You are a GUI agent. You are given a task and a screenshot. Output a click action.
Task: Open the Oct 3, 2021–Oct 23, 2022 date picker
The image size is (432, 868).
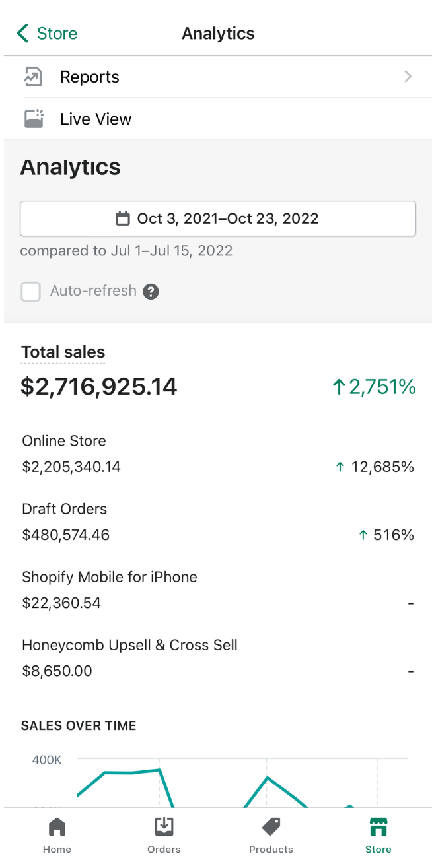click(x=218, y=218)
